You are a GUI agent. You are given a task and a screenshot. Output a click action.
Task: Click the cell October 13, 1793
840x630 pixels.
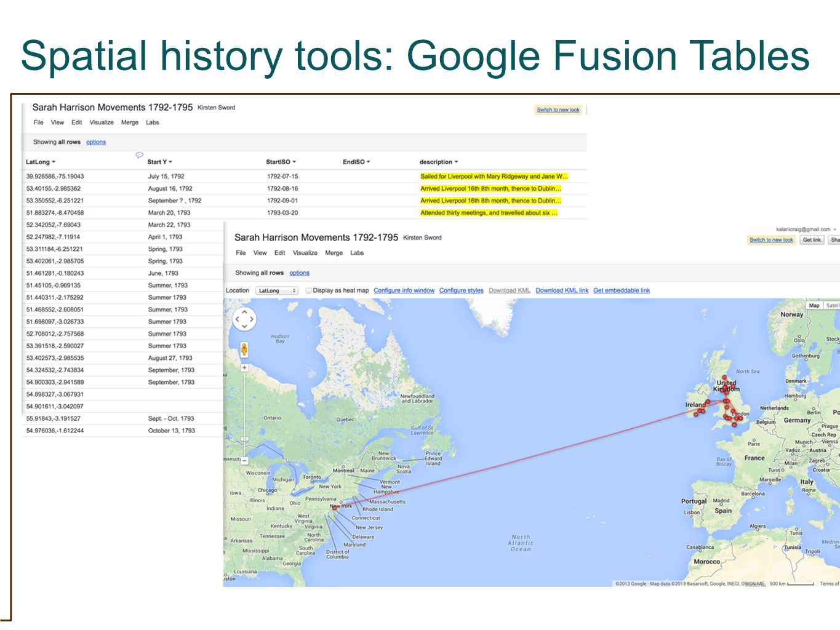click(x=171, y=431)
